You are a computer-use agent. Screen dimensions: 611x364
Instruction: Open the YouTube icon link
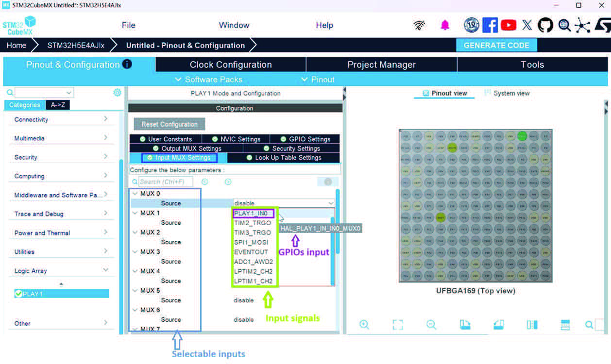coord(508,25)
